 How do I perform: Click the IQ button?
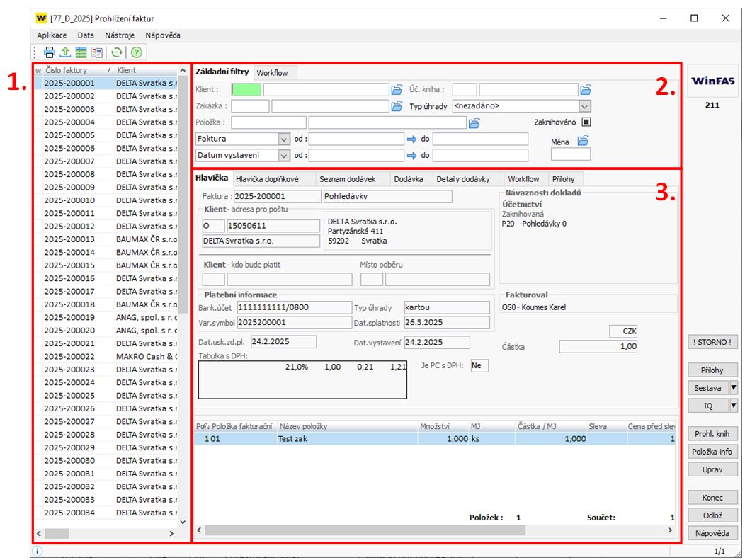point(708,406)
